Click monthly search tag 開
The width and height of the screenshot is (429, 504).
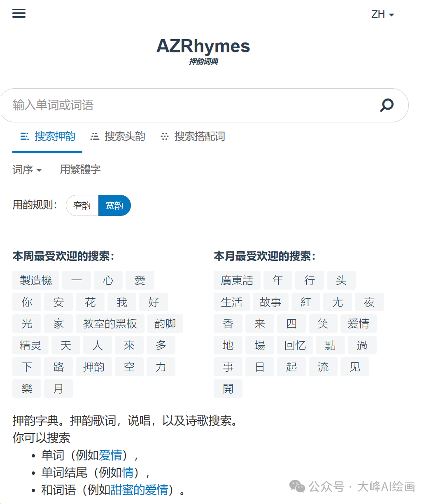point(228,389)
